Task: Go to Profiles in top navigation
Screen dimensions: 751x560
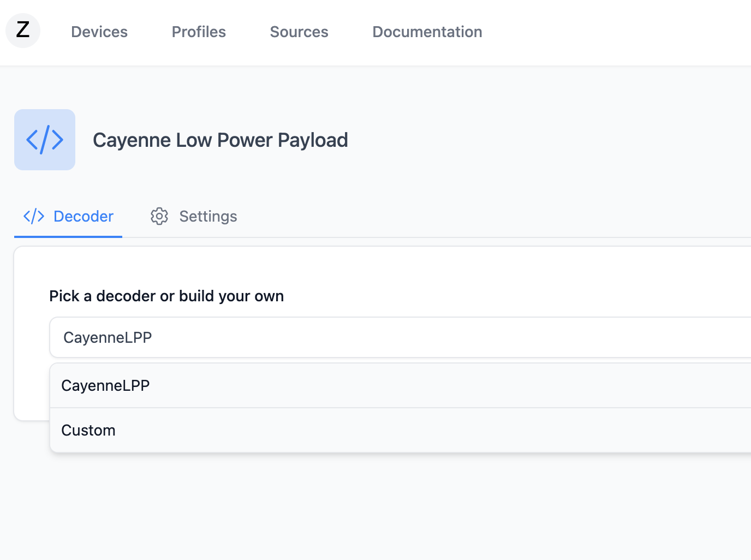Action: pos(199,32)
